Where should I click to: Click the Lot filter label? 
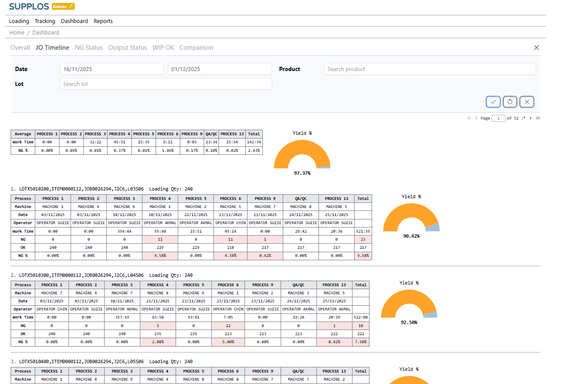click(19, 84)
